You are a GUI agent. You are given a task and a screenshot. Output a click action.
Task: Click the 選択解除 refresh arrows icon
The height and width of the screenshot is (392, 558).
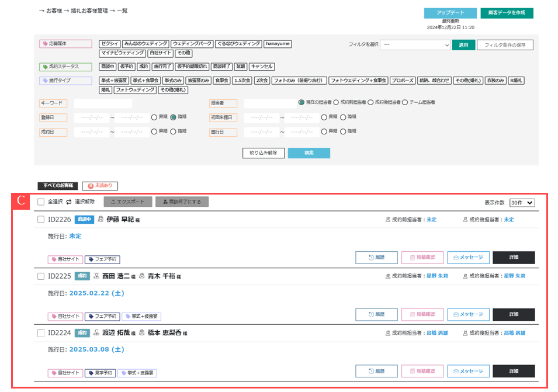click(x=68, y=202)
